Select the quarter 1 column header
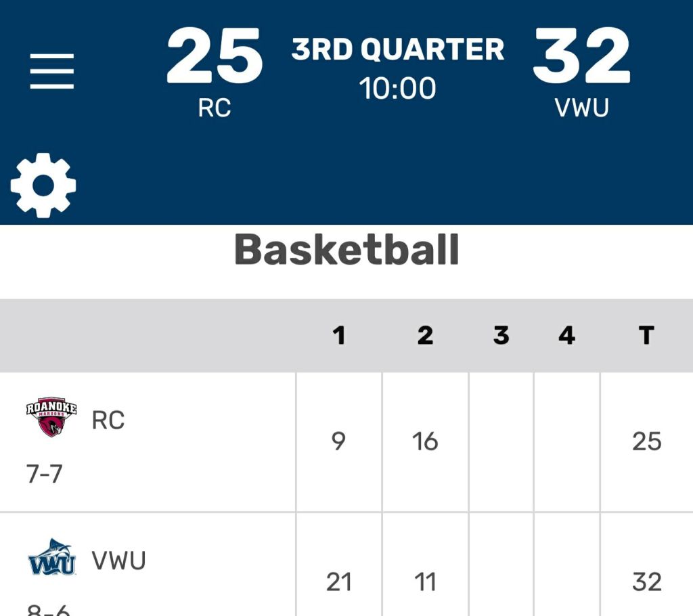The width and height of the screenshot is (693, 616). (339, 335)
